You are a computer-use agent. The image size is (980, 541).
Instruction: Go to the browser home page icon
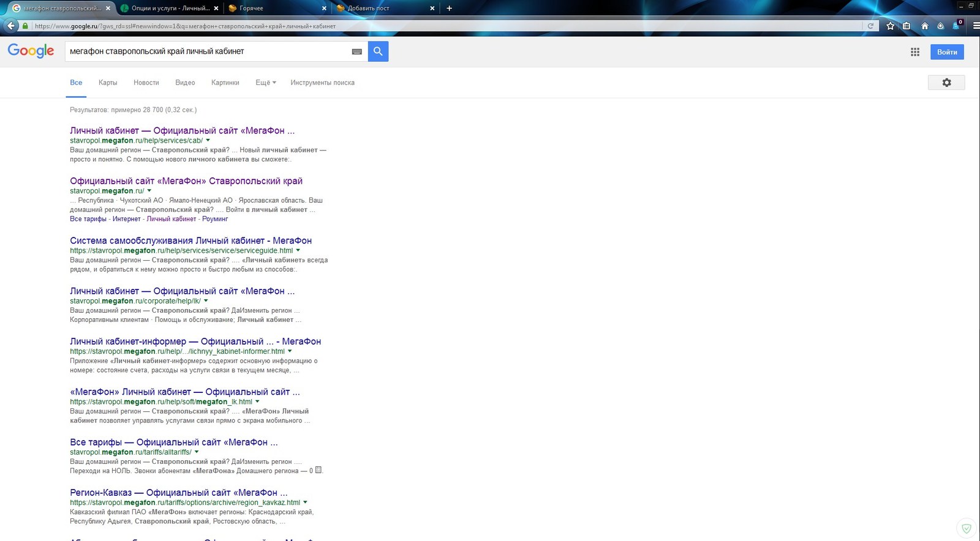tap(925, 26)
